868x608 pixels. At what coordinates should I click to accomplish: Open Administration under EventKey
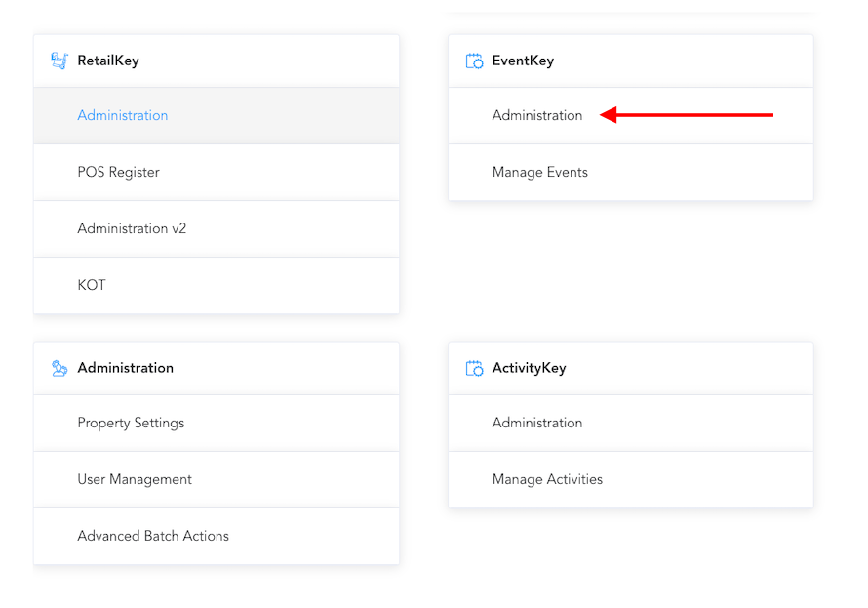[x=536, y=115]
